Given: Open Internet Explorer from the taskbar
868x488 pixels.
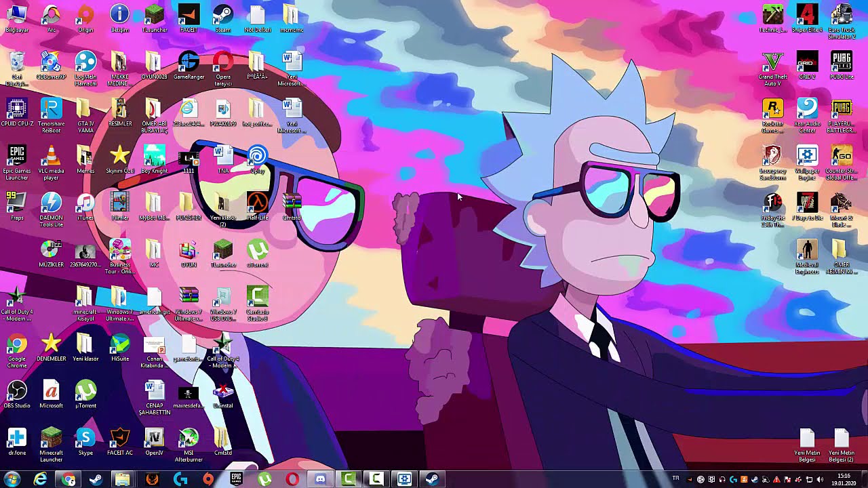Looking at the screenshot, I should [x=41, y=479].
